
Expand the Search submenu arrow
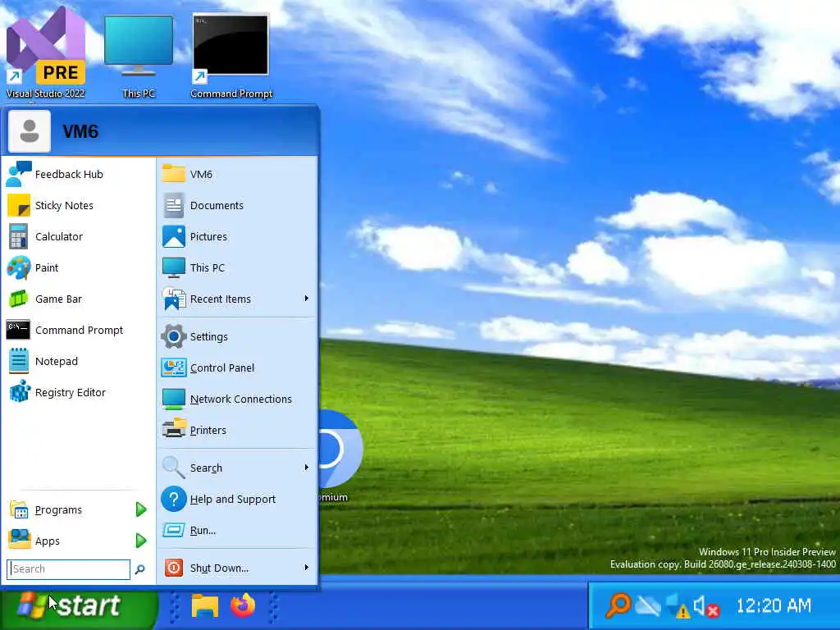tap(307, 467)
